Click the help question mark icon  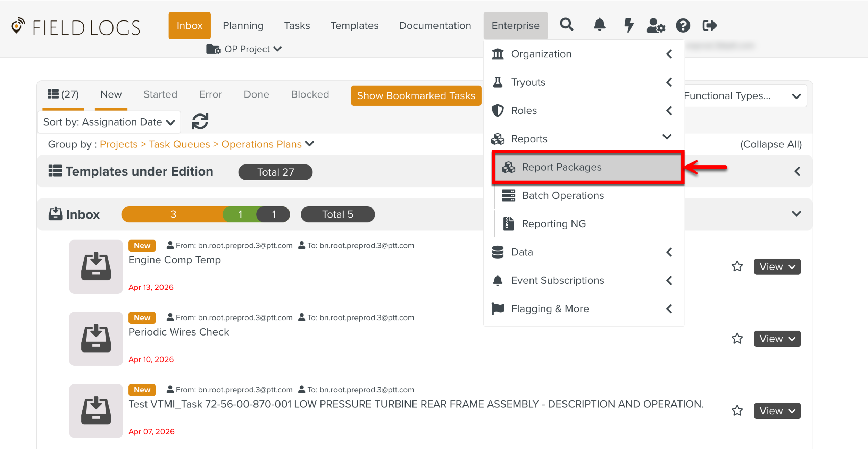pos(683,25)
